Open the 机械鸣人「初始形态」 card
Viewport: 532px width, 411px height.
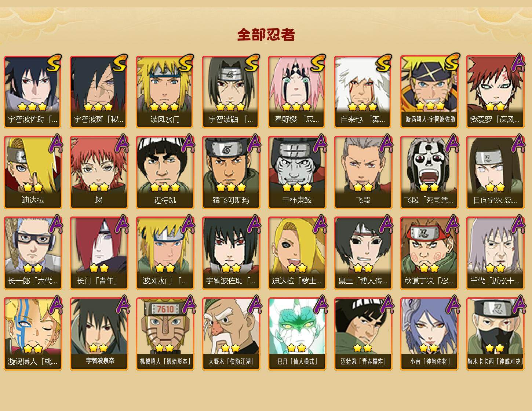(x=165, y=334)
